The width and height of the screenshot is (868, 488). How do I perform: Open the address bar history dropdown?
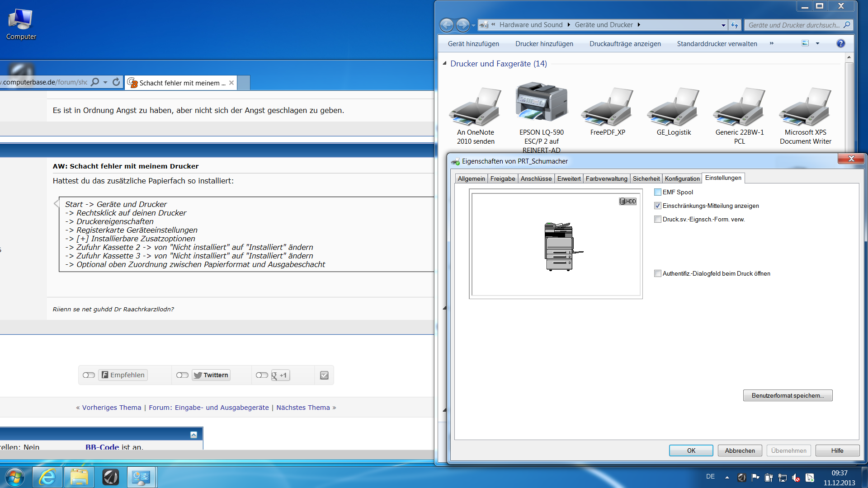(x=723, y=25)
